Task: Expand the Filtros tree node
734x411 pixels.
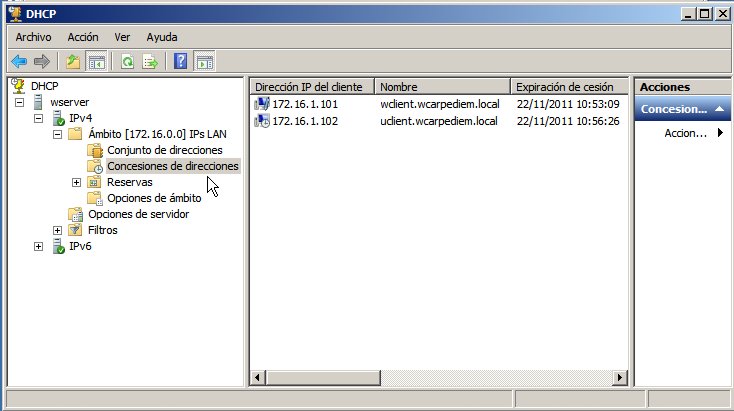Action: (57, 230)
